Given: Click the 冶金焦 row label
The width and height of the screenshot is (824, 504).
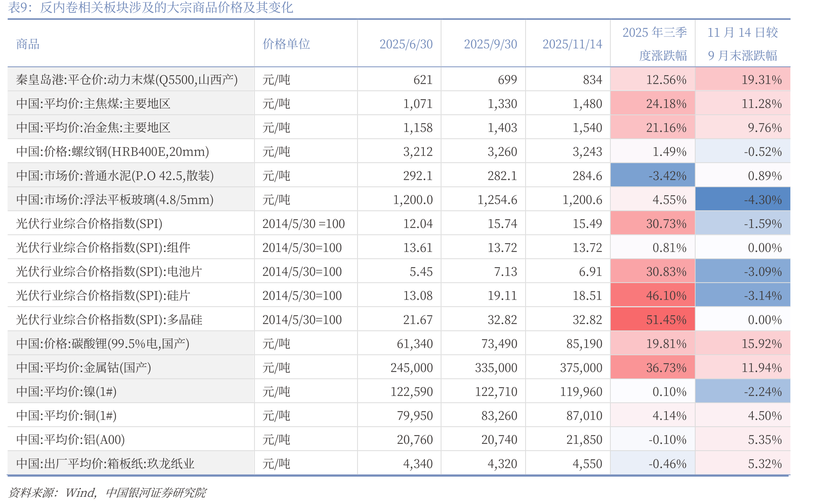Looking at the screenshot, I should point(93,128).
